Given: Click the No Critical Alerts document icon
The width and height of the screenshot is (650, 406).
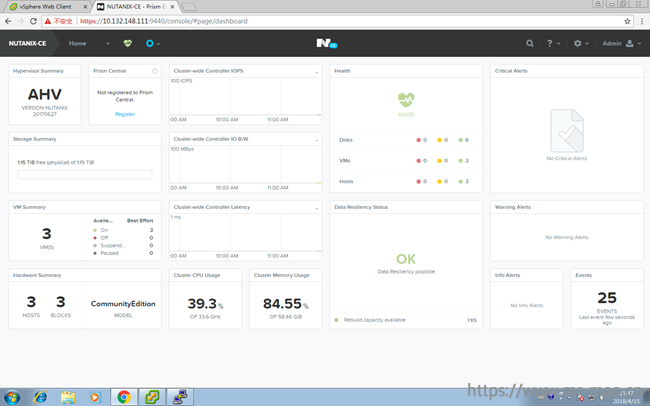Looking at the screenshot, I should [567, 131].
